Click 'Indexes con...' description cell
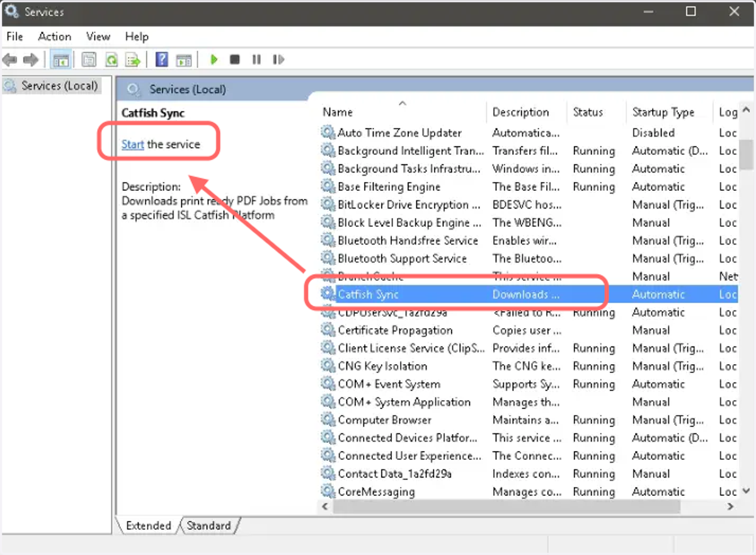 point(527,474)
